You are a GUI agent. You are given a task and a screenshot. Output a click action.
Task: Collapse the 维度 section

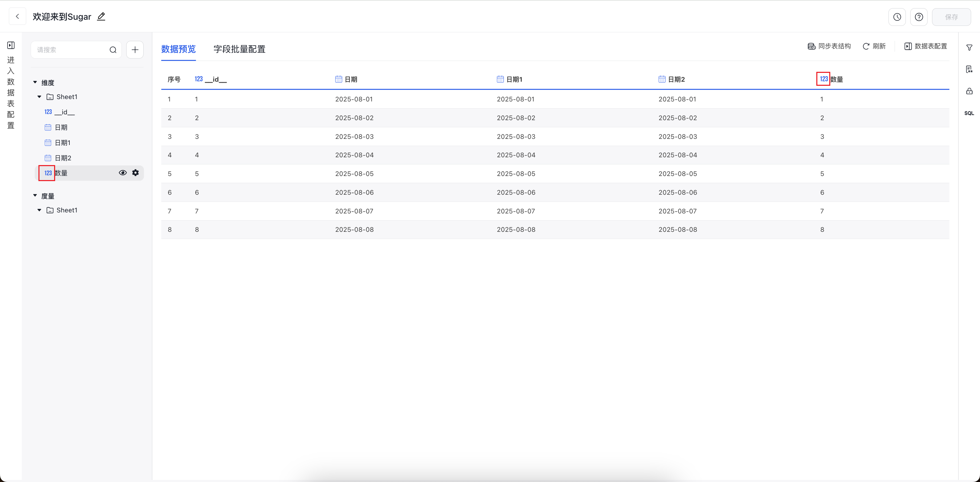[x=35, y=82]
